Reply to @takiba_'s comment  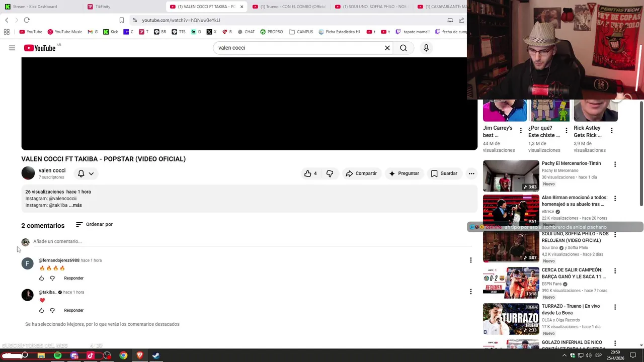(x=74, y=310)
